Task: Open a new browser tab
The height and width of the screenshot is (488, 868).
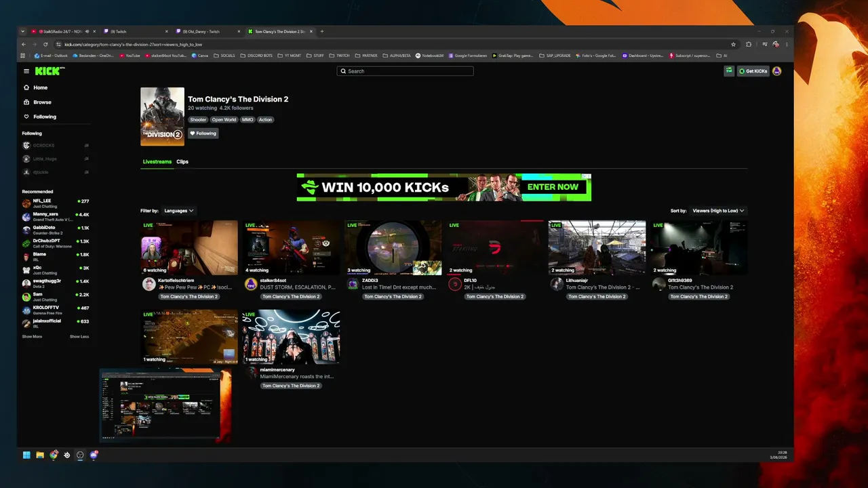Action: pyautogui.click(x=322, y=31)
